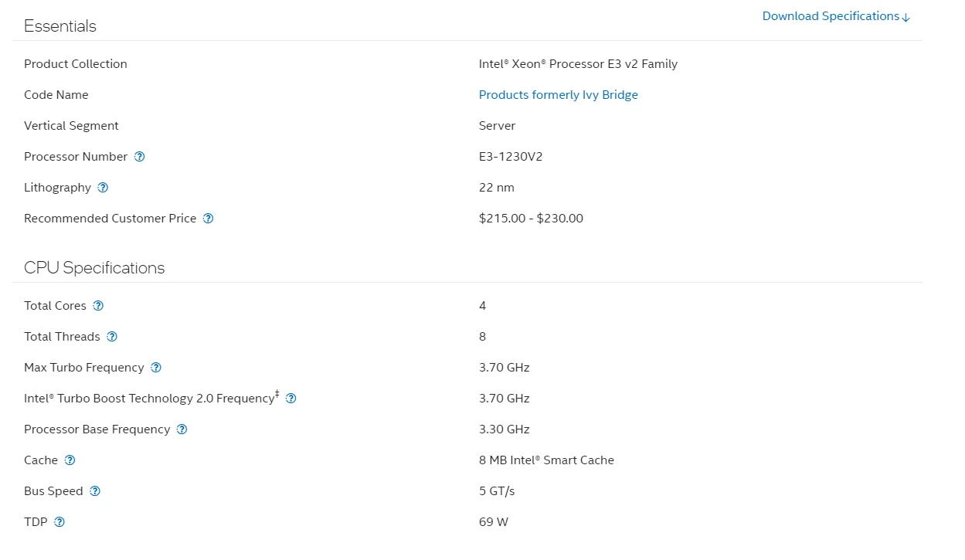Click the Cache help icon
Image resolution: width=965 pixels, height=560 pixels.
[70, 460]
